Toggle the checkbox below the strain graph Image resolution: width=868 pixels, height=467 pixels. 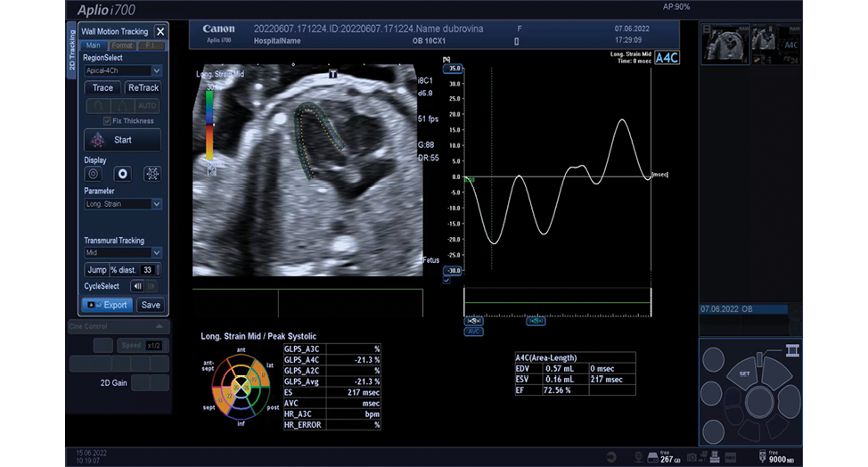(x=446, y=280)
